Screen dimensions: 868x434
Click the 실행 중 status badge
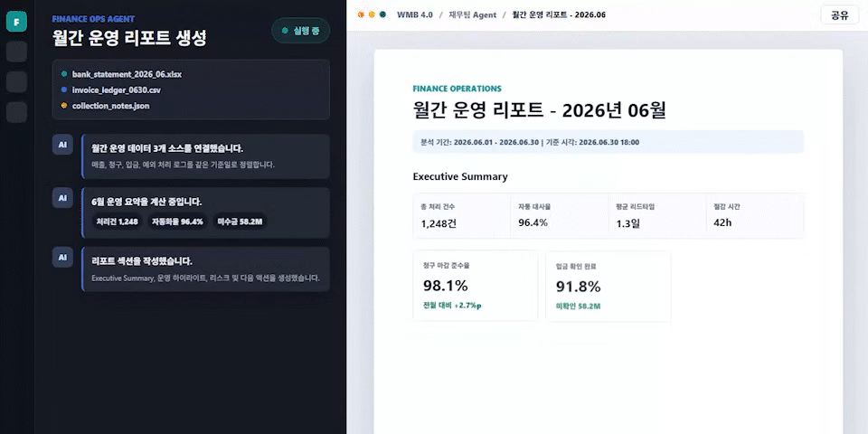(300, 31)
